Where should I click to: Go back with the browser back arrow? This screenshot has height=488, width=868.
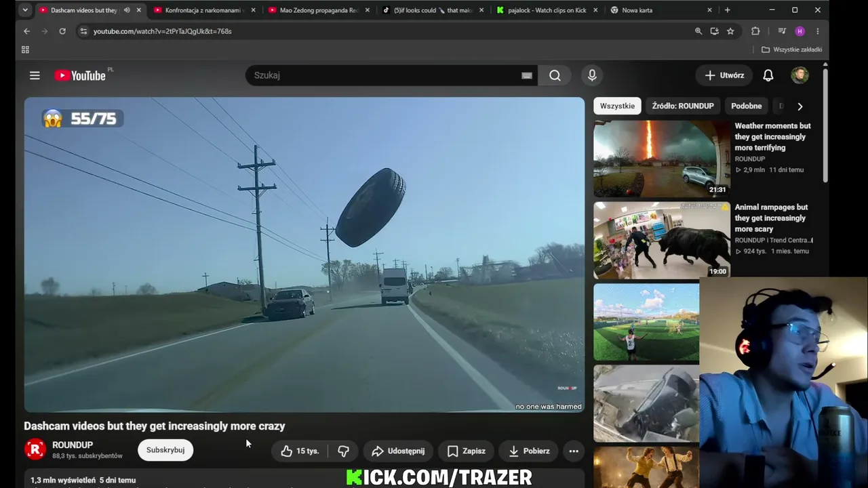click(26, 31)
